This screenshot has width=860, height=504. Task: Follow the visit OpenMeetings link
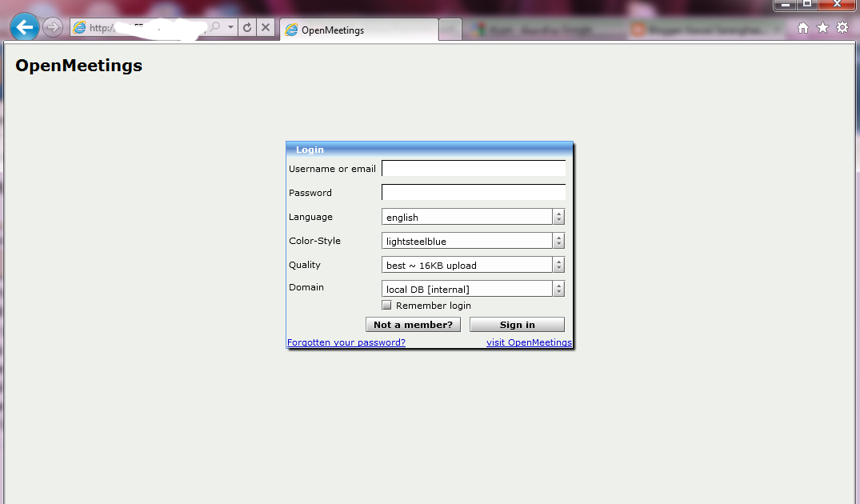click(x=529, y=342)
